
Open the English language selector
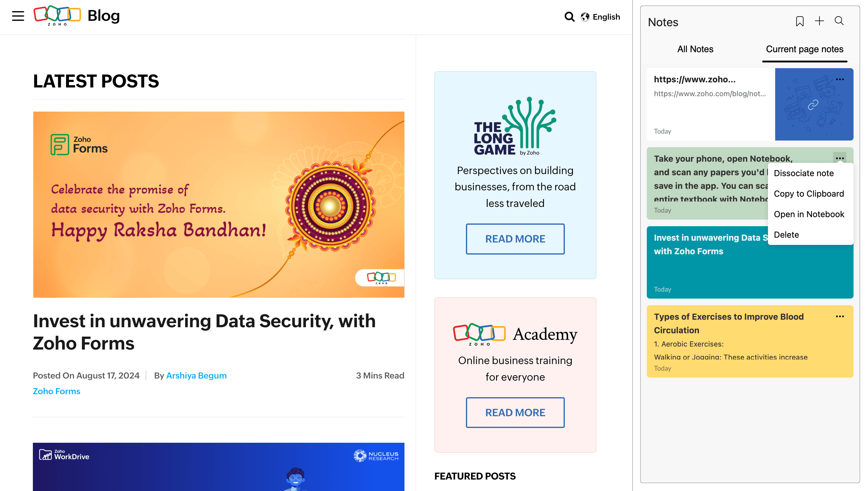(600, 17)
